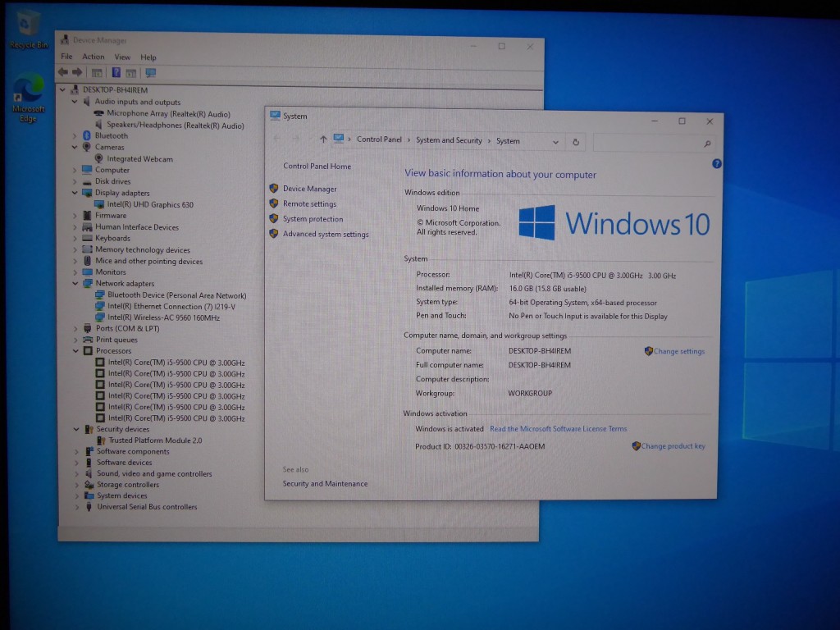Image resolution: width=840 pixels, height=630 pixels.
Task: Click the Software components icon
Action: 89,451
